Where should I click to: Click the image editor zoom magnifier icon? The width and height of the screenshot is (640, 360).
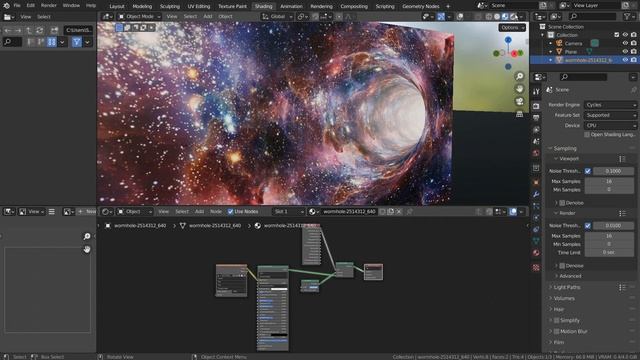87,236
